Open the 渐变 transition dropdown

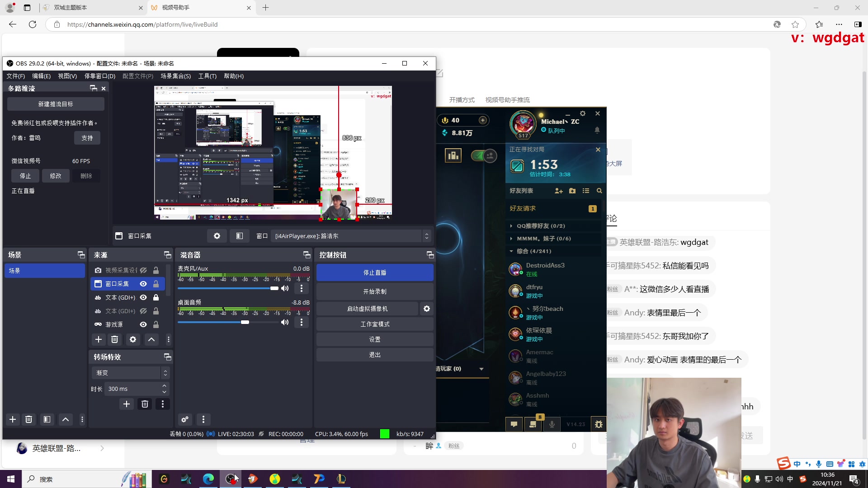point(130,373)
